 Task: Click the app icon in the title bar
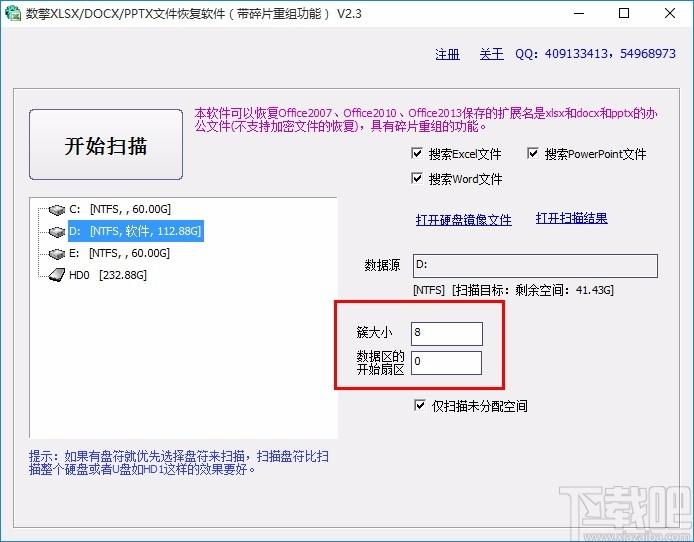point(13,13)
